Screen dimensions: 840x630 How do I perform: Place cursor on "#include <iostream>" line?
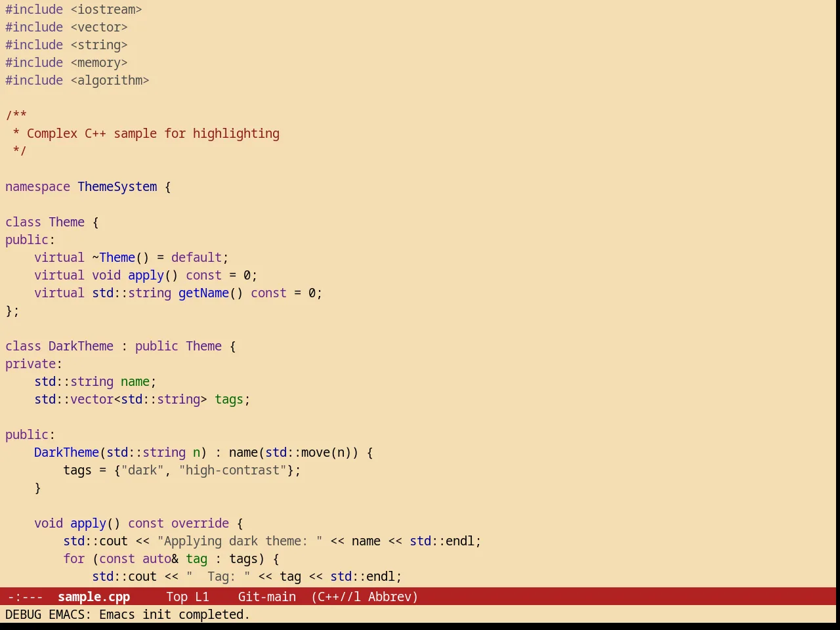[x=73, y=9]
